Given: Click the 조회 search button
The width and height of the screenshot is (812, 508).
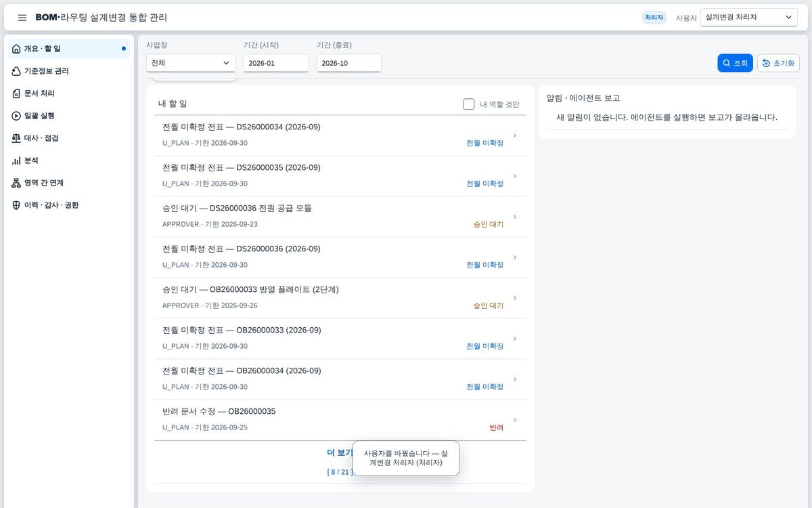Looking at the screenshot, I should point(735,63).
